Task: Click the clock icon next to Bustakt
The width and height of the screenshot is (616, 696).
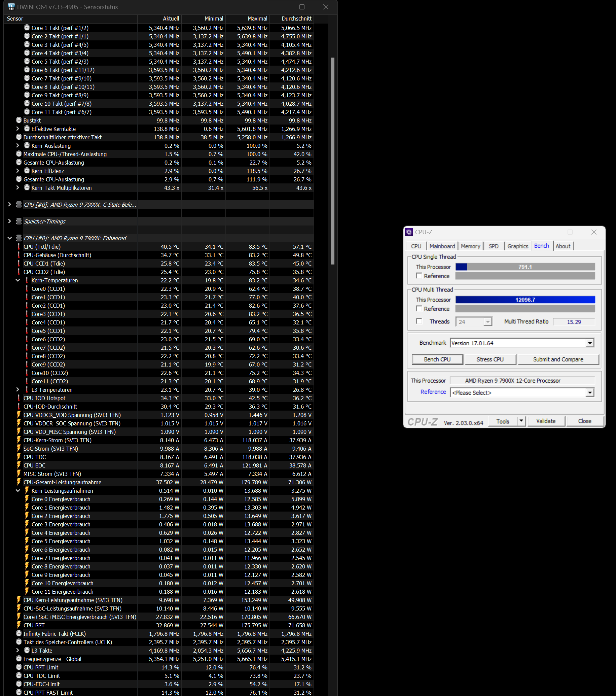Action: 19,120
